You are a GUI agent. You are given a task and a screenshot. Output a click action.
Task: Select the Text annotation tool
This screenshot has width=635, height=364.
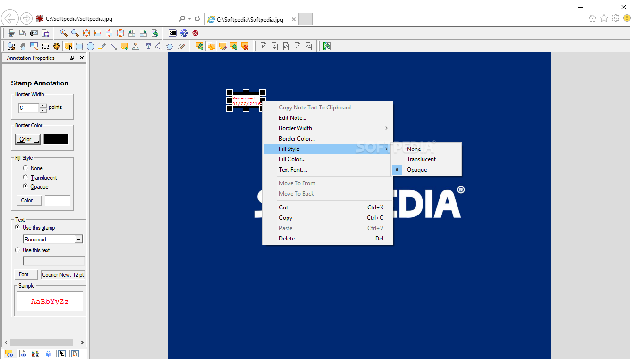click(x=147, y=46)
